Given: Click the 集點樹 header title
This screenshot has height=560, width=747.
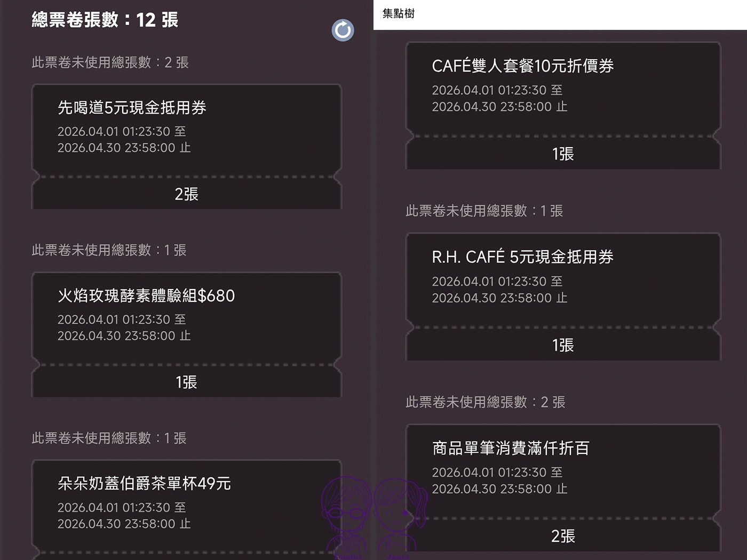Looking at the screenshot, I should [399, 13].
